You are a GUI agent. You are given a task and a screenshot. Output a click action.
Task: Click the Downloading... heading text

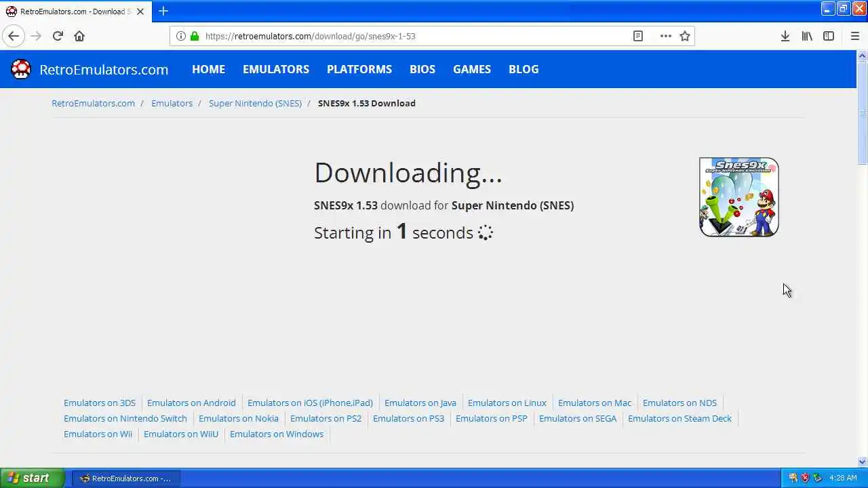(408, 173)
